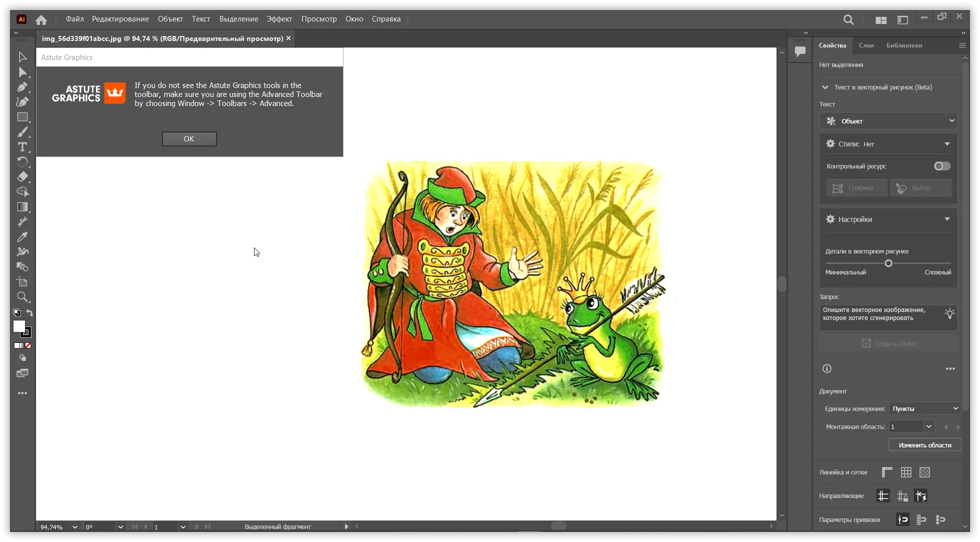980x542 pixels.
Task: Collapse the Текст в векторный рисунок section
Action: click(825, 87)
